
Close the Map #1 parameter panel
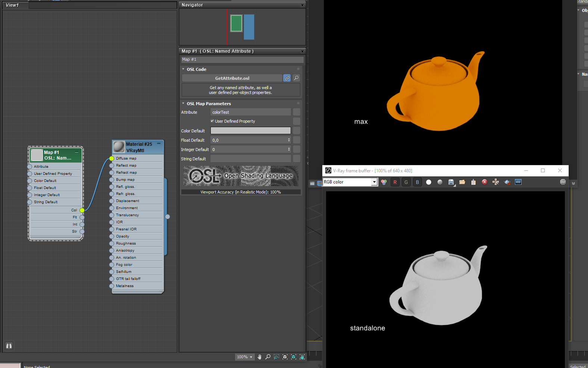coord(302,51)
